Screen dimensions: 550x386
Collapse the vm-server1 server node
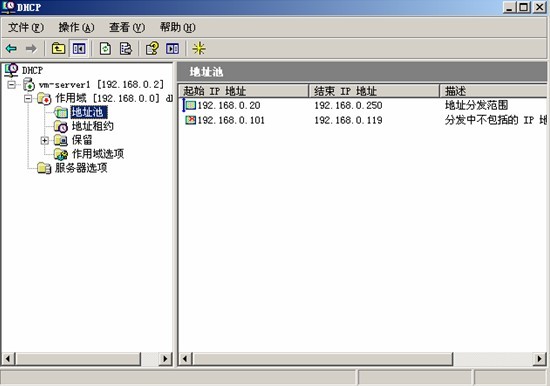pyautogui.click(x=12, y=85)
